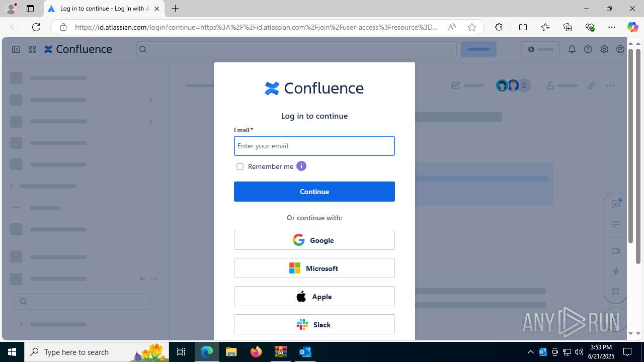Viewport: 644px width, 362px height.
Task: Toggle Split screen view
Action: tap(523, 27)
